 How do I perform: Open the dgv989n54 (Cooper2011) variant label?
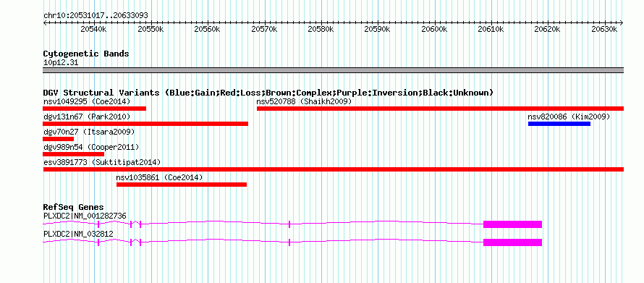91,148
